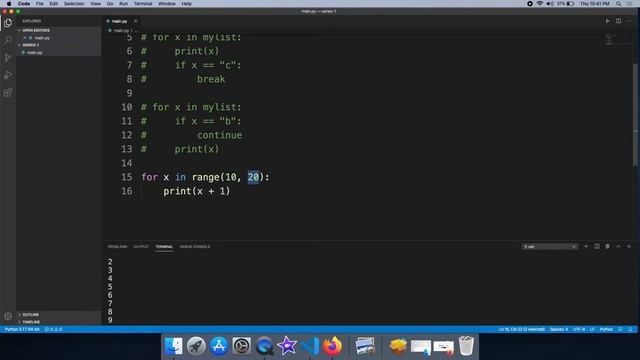This screenshot has width=640, height=360.
Task: Collapse the SERIES-1 folder section
Action: tap(31, 45)
